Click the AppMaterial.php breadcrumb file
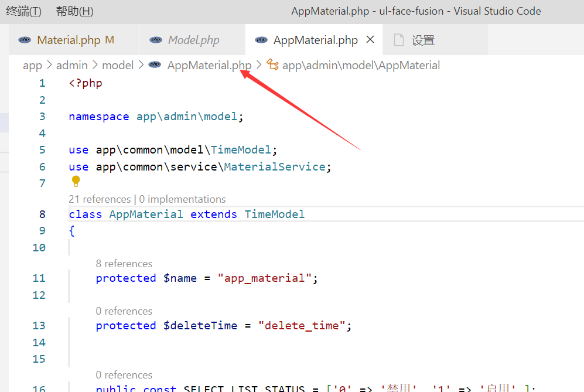584x392 pixels. pyautogui.click(x=209, y=65)
